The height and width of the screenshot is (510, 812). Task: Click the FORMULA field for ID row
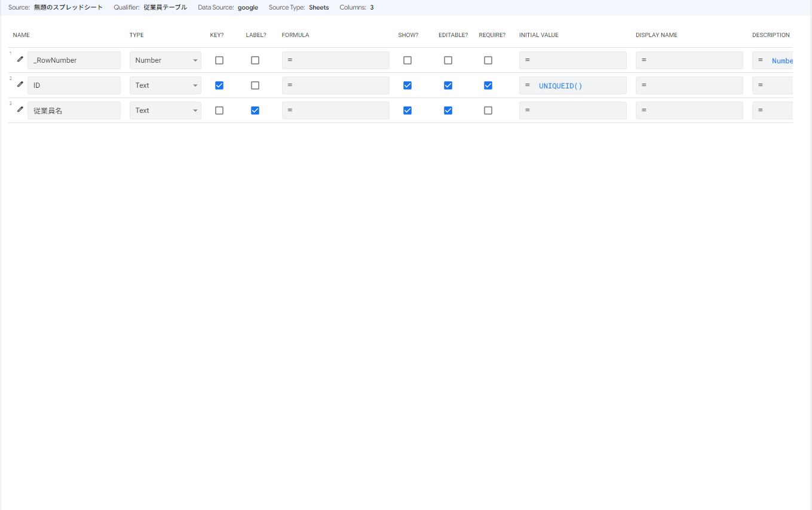pyautogui.click(x=335, y=85)
